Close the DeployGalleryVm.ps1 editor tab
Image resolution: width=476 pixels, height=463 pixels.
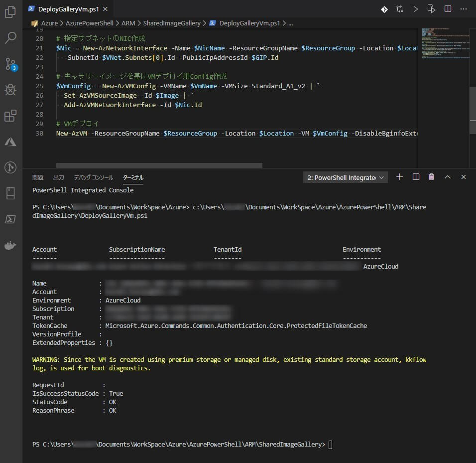point(106,9)
